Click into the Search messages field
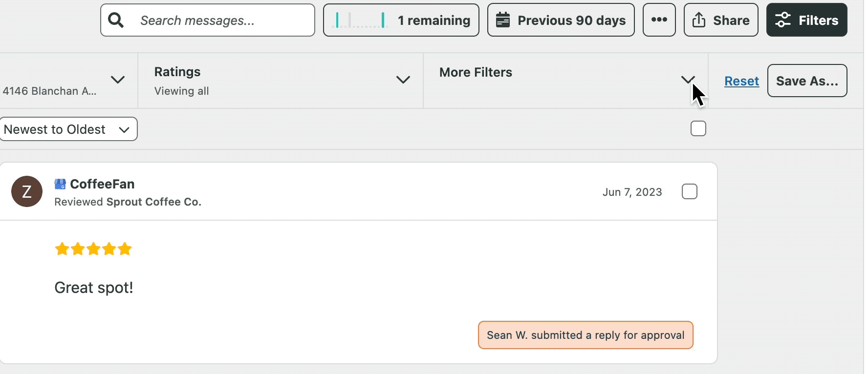The width and height of the screenshot is (868, 374). point(220,21)
